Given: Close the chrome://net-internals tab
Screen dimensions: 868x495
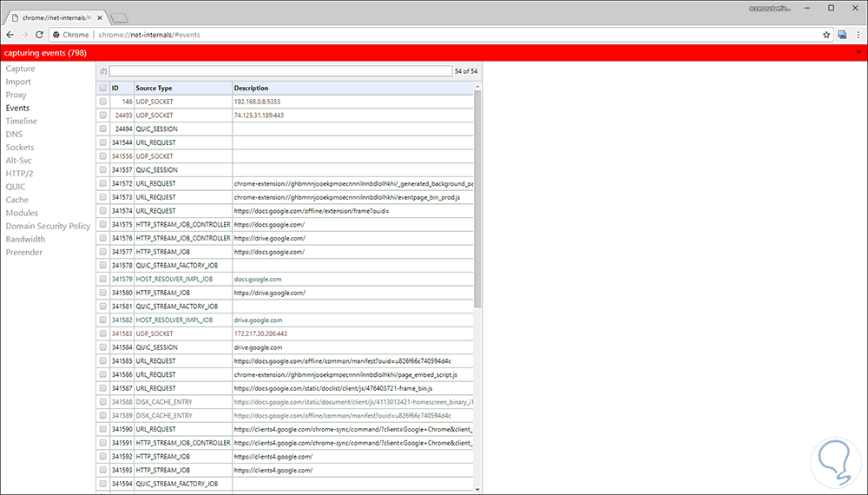Looking at the screenshot, I should (x=100, y=17).
